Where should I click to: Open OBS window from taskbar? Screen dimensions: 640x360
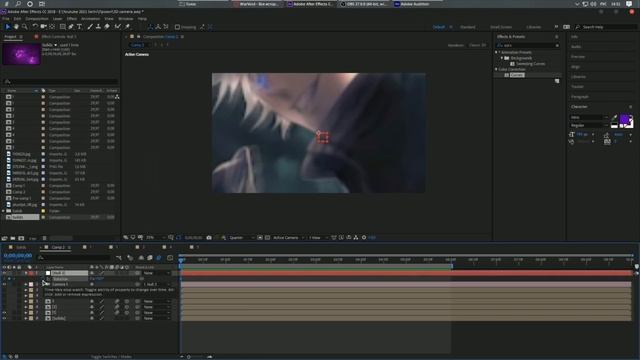click(365, 4)
